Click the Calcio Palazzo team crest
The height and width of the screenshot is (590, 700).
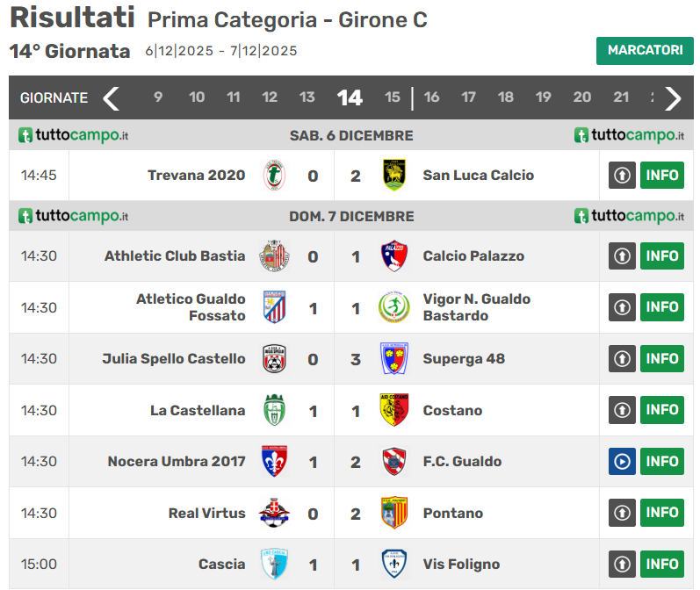pyautogui.click(x=394, y=256)
